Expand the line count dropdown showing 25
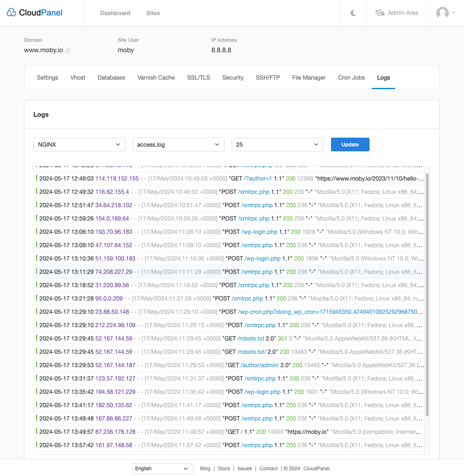Screen dimensions: 464x476 tap(277, 144)
